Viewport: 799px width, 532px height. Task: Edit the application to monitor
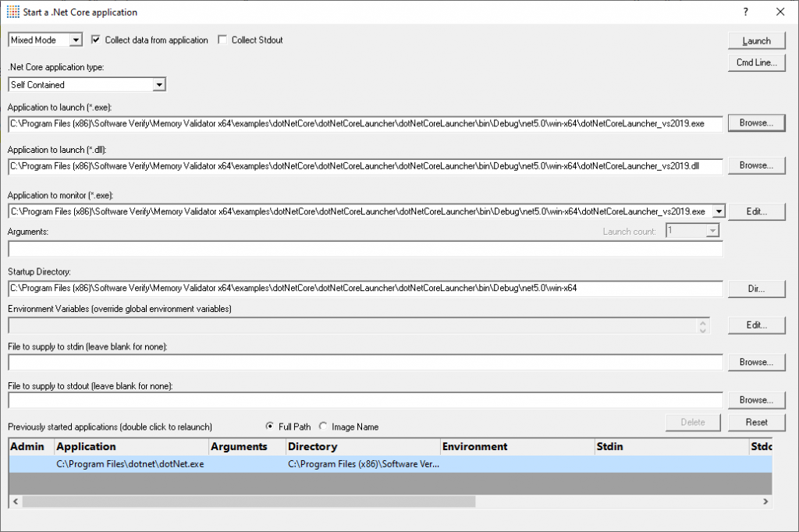[x=756, y=211]
